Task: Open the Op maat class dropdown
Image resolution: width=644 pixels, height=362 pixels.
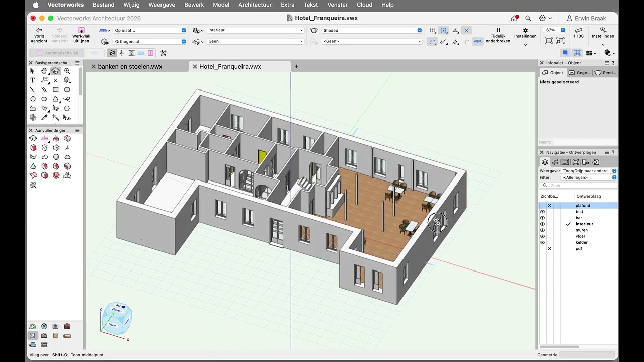Action: tap(149, 30)
